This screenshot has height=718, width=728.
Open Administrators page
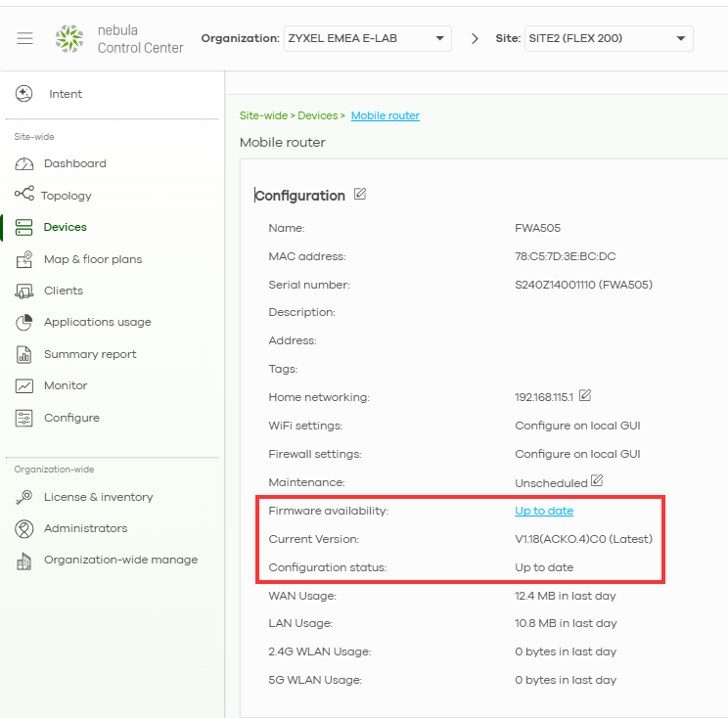click(x=85, y=528)
